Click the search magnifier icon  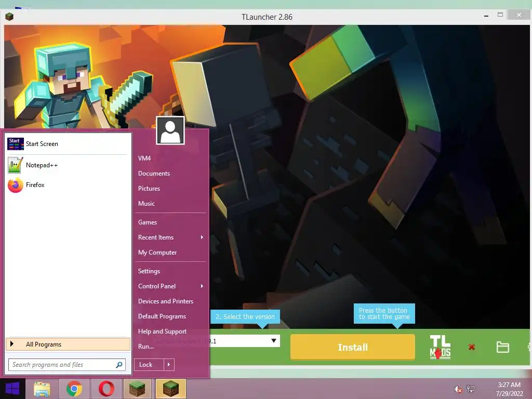point(119,365)
